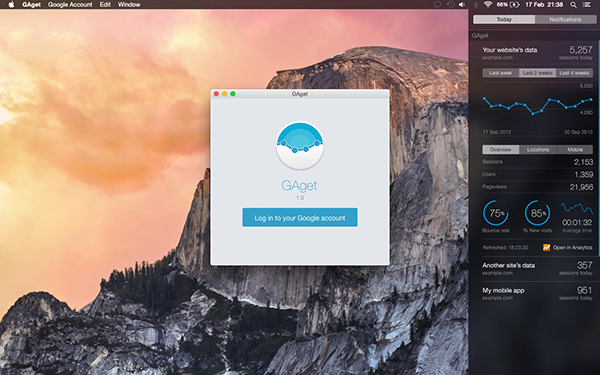
Task: Open Notification Center list icon
Action: (586, 5)
